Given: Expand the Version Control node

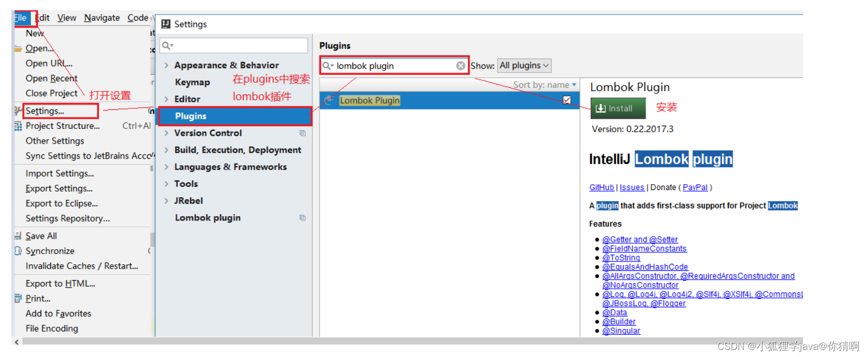Looking at the screenshot, I should (x=166, y=133).
